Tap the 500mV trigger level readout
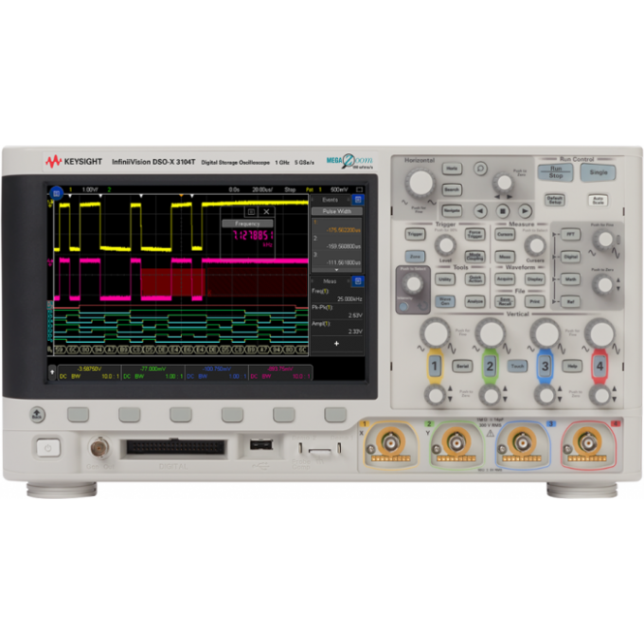Viewport: 644px width, 644px height. (x=339, y=189)
